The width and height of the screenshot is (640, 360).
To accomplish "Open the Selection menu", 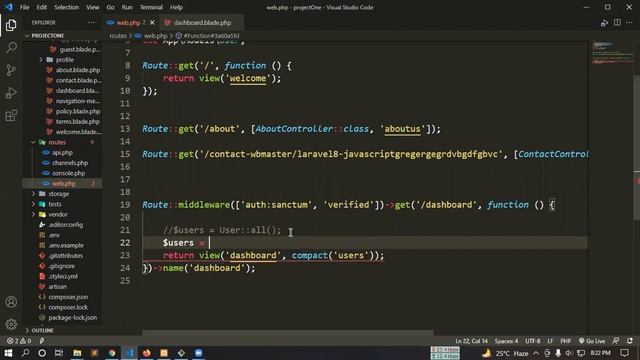I will [67, 7].
